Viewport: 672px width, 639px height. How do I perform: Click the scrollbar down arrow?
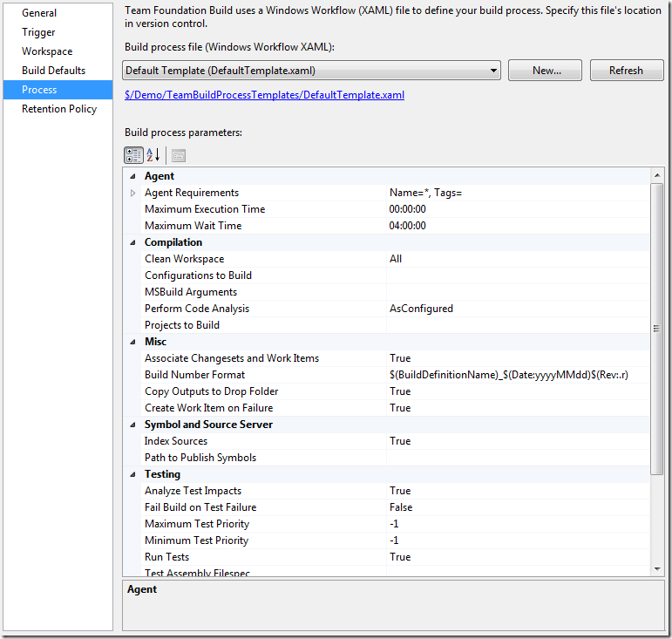tap(656, 569)
